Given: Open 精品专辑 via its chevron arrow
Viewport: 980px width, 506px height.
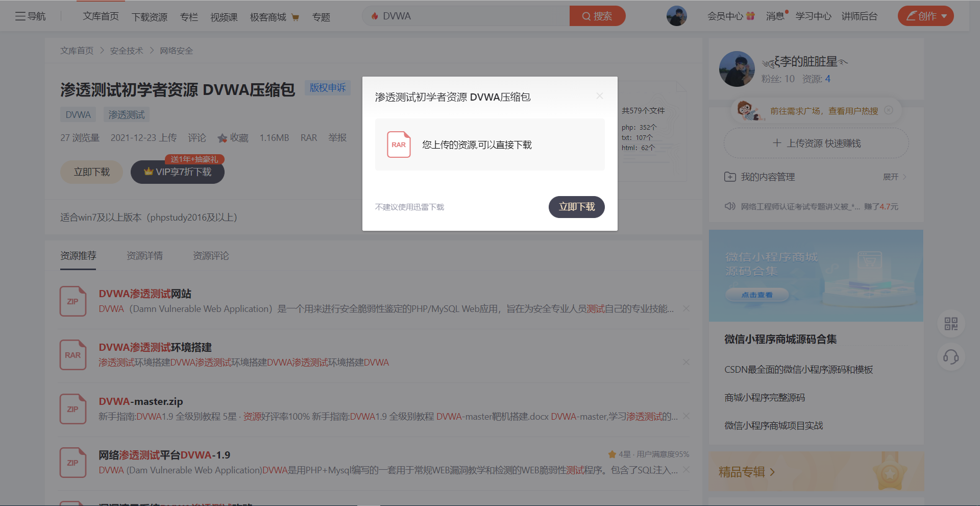Looking at the screenshot, I should coord(772,472).
